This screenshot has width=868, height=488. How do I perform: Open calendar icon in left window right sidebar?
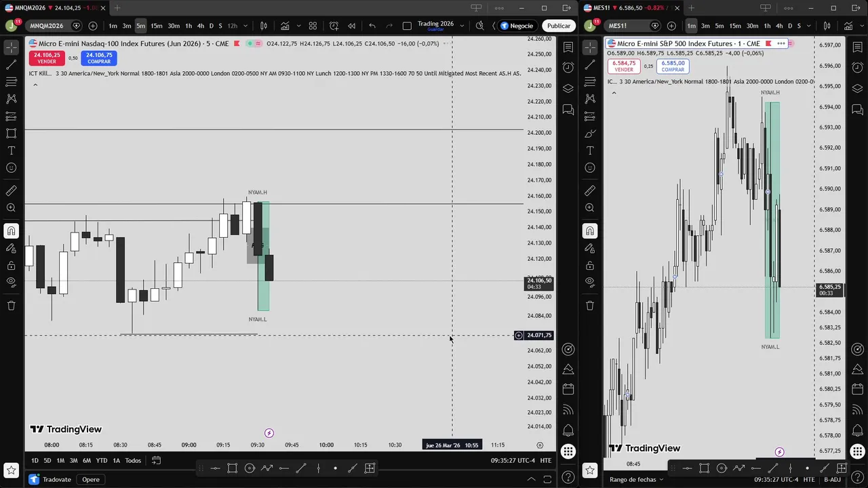point(568,389)
